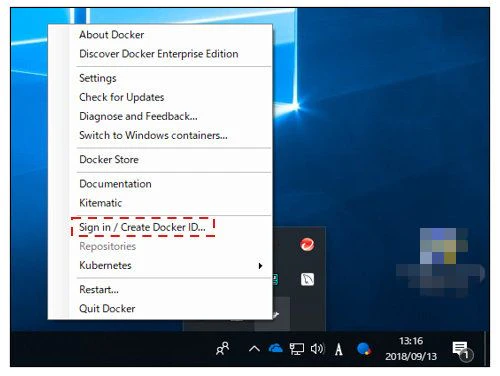
Task: Expand the Kubernetes submenu arrow
Action: [260, 266]
